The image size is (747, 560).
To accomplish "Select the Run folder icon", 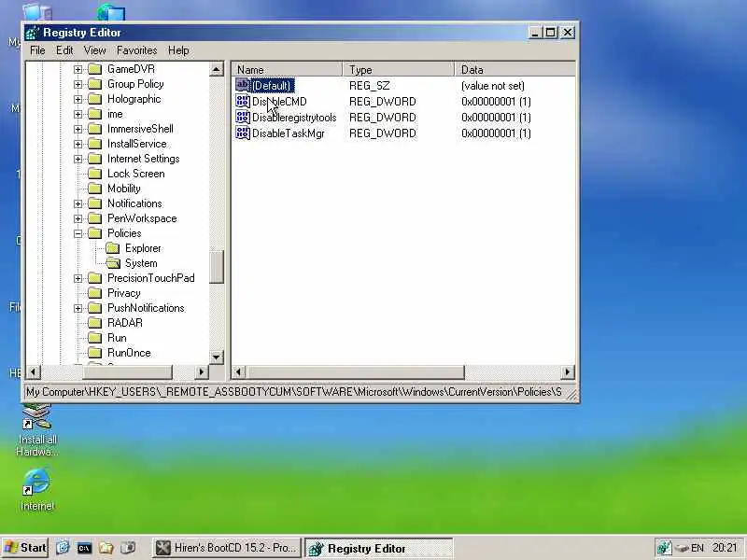I will pos(95,338).
